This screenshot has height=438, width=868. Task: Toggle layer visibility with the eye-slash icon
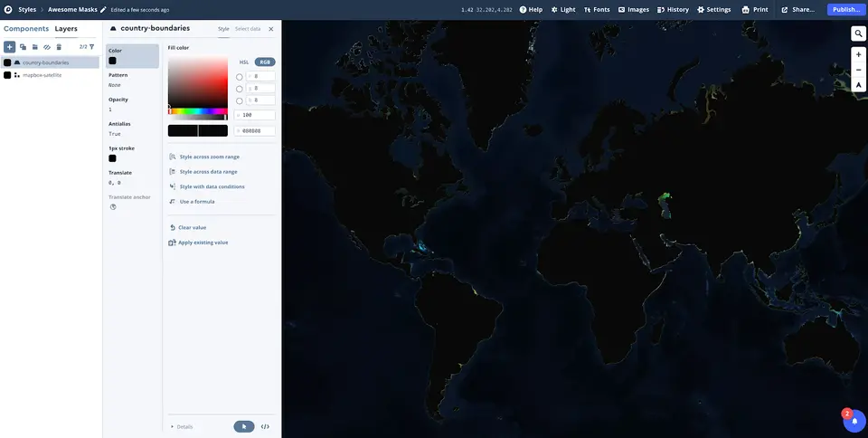[x=47, y=46]
